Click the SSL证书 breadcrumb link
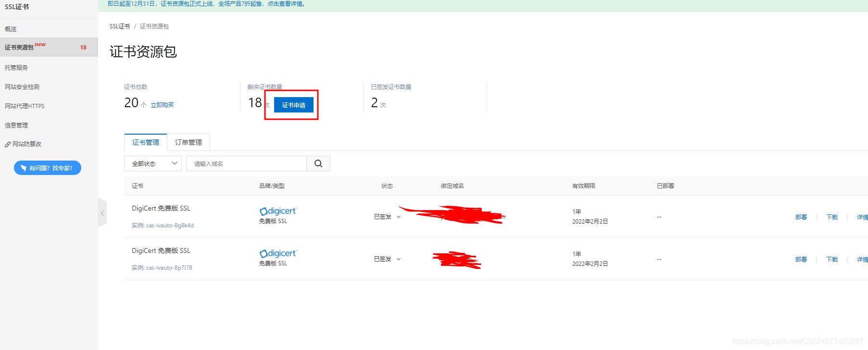Viewport: 868px width, 350px height. [x=120, y=26]
